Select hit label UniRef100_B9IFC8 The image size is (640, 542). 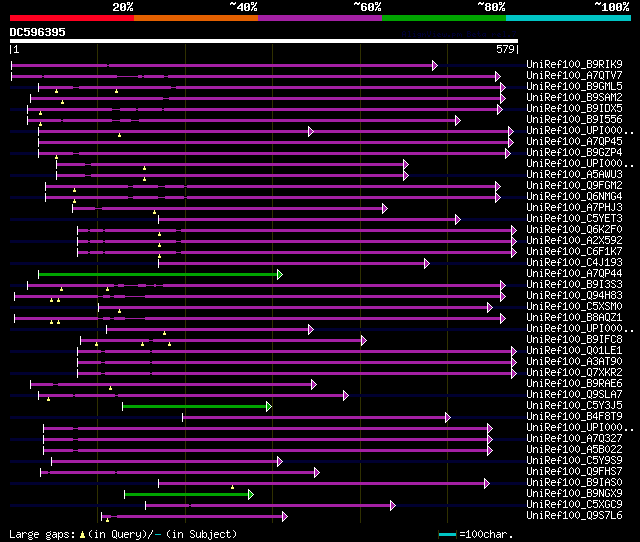coord(574,340)
